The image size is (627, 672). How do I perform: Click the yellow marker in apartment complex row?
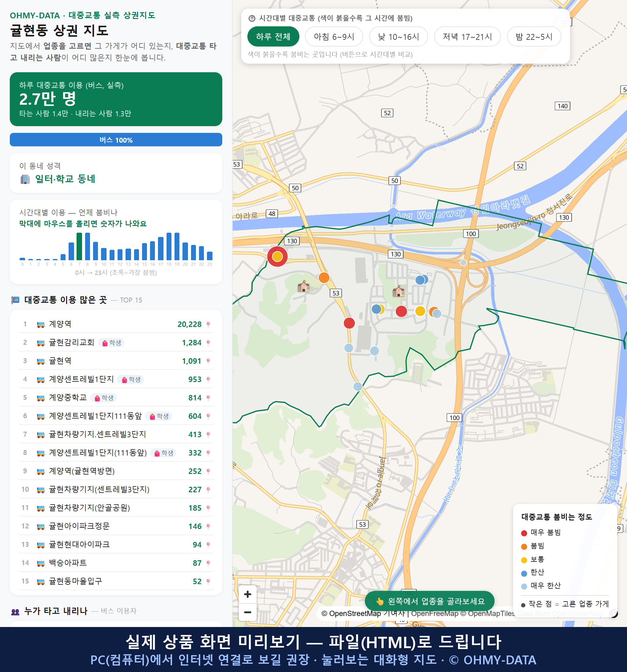420,311
